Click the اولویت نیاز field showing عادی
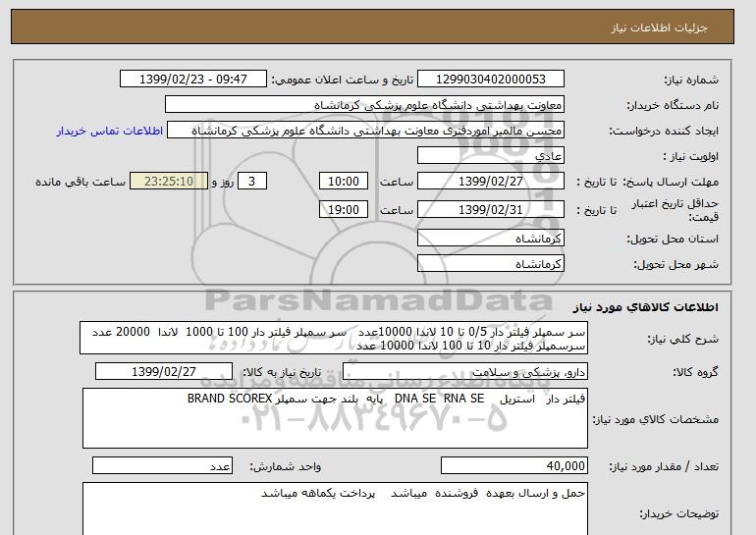The height and width of the screenshot is (535, 756). [490, 156]
